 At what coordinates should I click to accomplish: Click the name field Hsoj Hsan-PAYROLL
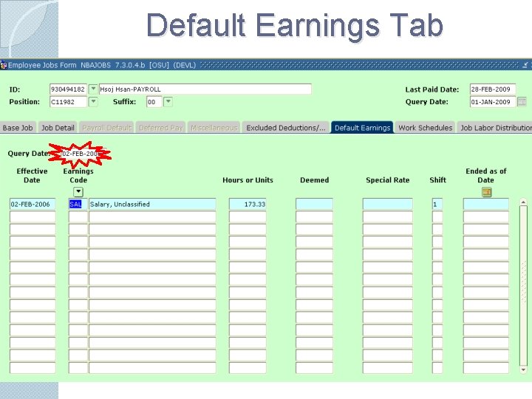pos(205,89)
